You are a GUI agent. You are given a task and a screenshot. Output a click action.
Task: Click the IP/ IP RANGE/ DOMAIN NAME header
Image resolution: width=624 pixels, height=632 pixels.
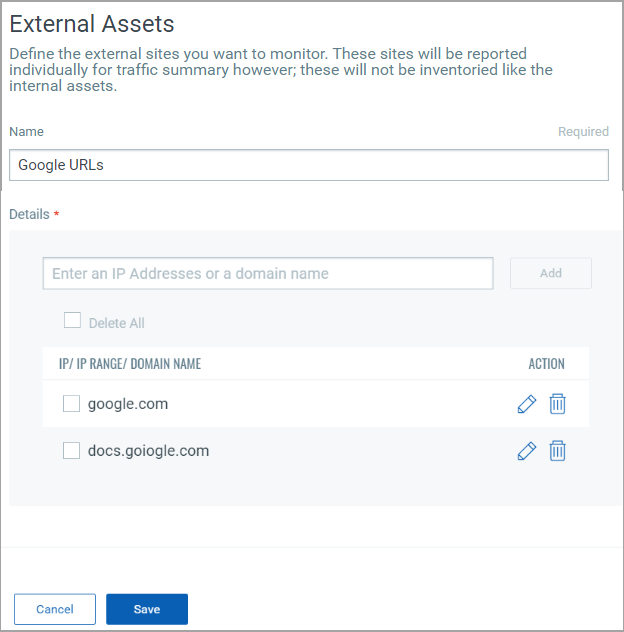[x=130, y=364]
